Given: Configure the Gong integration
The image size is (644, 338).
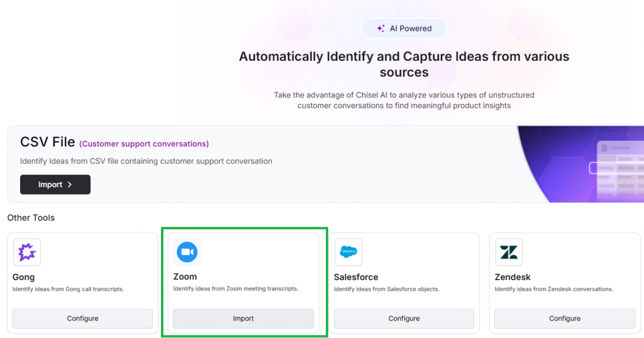Looking at the screenshot, I should (x=82, y=319).
